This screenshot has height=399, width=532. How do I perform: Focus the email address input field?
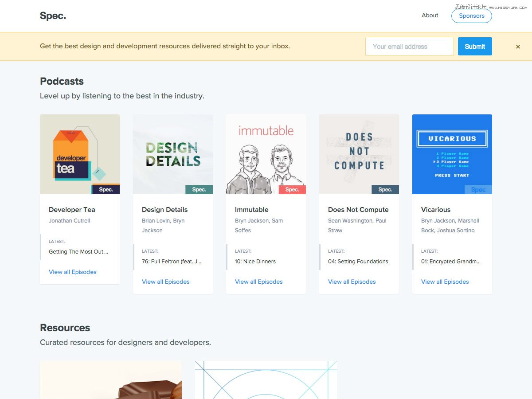point(410,46)
